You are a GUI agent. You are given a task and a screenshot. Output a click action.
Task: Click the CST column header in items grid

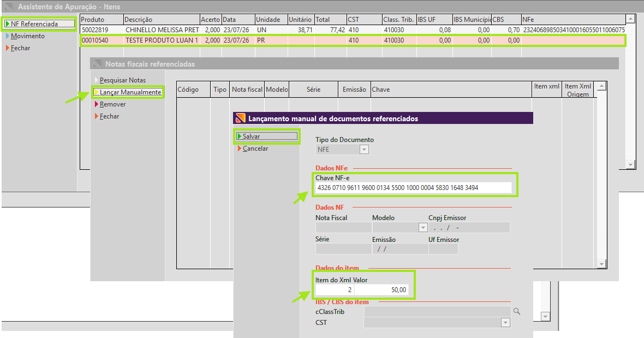coord(364,19)
